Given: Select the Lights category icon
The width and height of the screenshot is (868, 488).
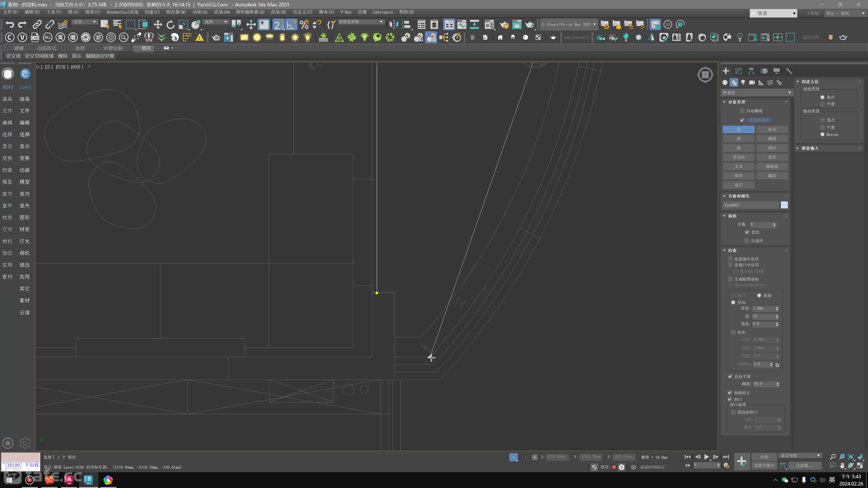Looking at the screenshot, I should [743, 82].
